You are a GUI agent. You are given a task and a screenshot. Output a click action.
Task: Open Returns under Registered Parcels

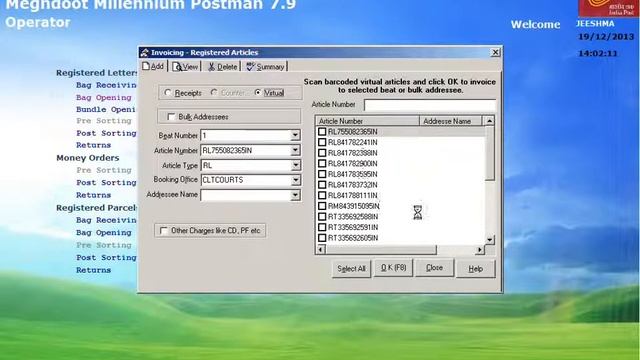tap(93, 270)
